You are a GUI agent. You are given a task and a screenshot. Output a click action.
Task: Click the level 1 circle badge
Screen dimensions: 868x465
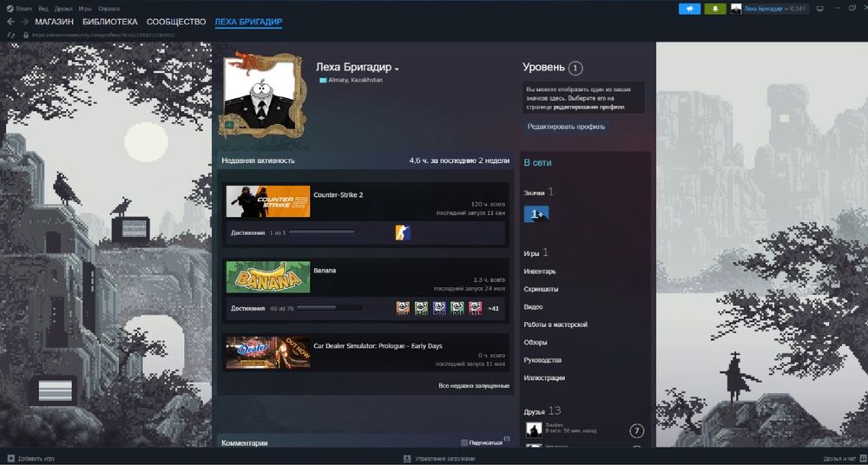pyautogui.click(x=575, y=68)
